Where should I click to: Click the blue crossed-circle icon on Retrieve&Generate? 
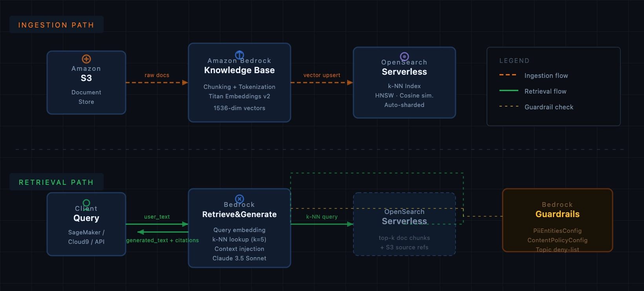click(x=240, y=199)
